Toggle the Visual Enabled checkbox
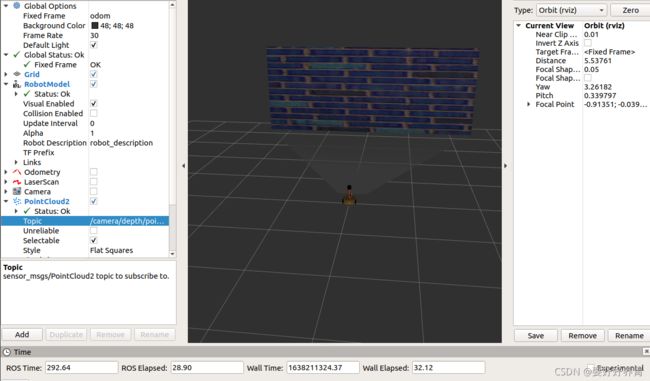The image size is (650, 381). point(94,104)
